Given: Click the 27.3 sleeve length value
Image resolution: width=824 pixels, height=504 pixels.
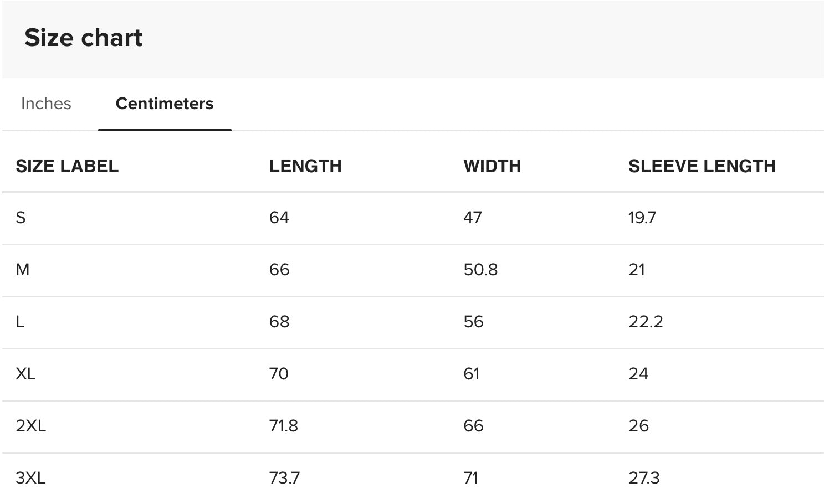Looking at the screenshot, I should pyautogui.click(x=644, y=478).
